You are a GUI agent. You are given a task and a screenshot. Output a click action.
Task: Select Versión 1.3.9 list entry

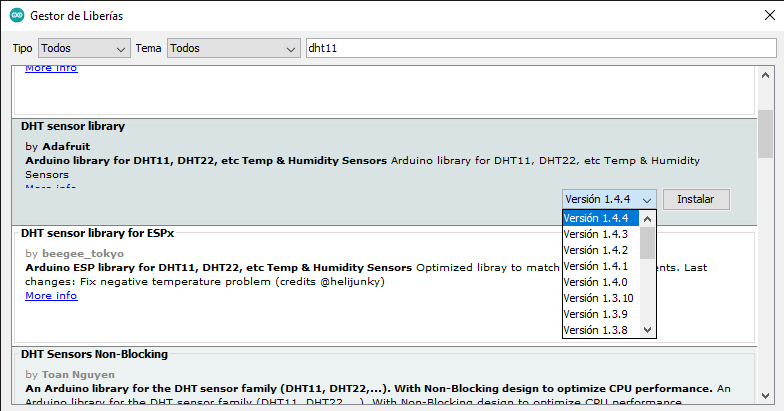click(x=600, y=314)
